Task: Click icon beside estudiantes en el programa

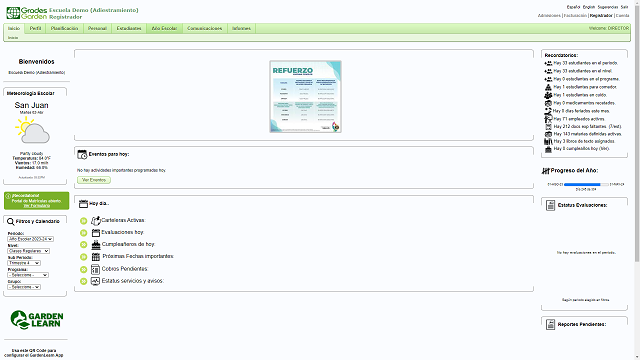Action: (548, 79)
